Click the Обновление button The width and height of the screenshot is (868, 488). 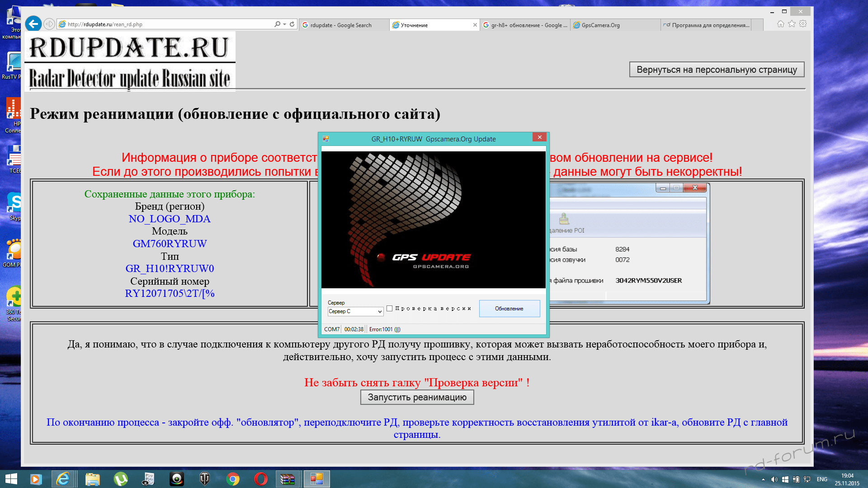click(509, 309)
